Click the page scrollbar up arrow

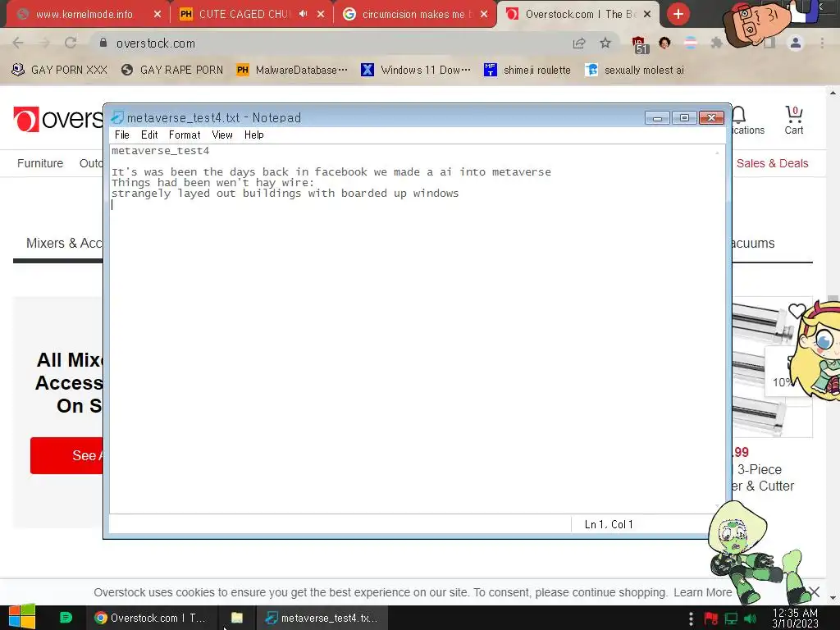pos(833,93)
